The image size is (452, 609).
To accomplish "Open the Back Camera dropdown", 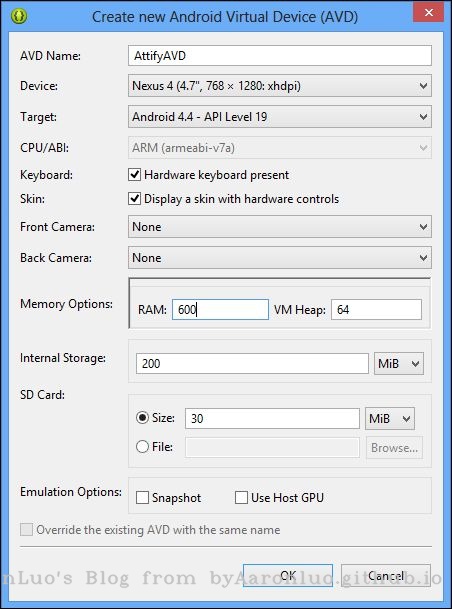I will pos(280,258).
